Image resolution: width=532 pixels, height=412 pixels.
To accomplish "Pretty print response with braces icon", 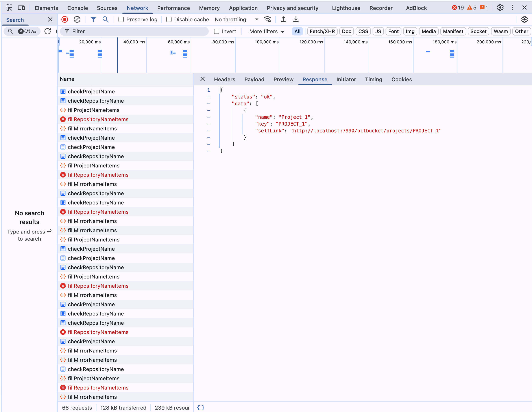I will click(201, 407).
